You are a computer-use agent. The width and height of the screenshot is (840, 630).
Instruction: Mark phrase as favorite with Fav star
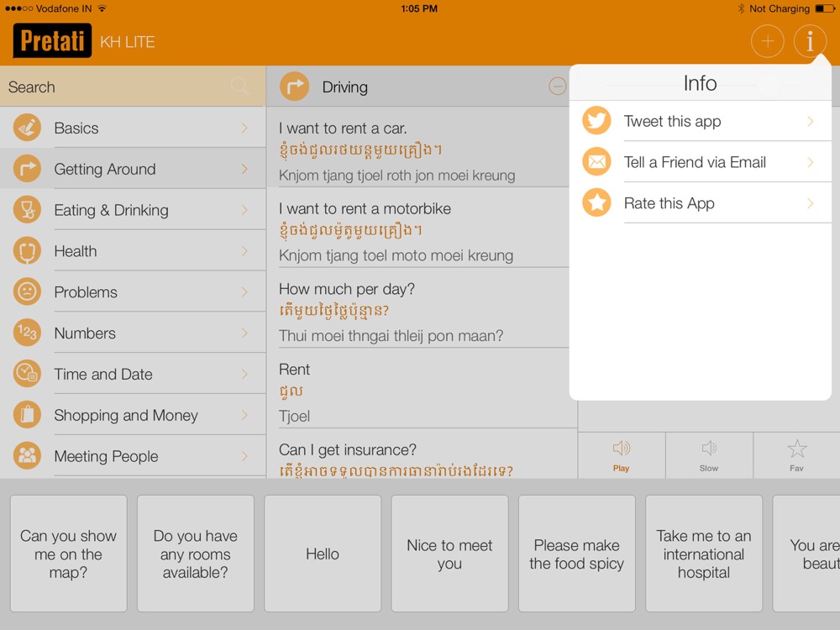796,455
